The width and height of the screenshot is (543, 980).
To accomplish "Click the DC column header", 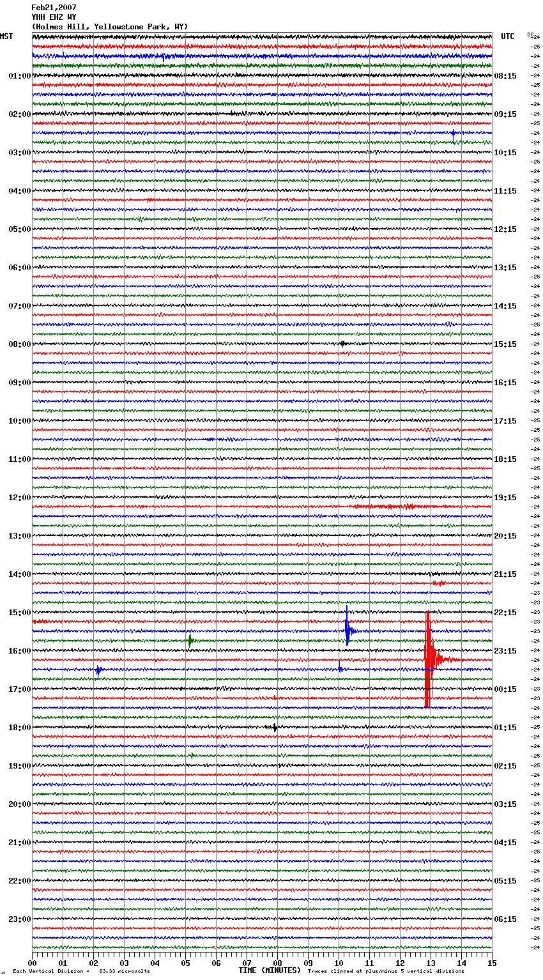I will (530, 34).
